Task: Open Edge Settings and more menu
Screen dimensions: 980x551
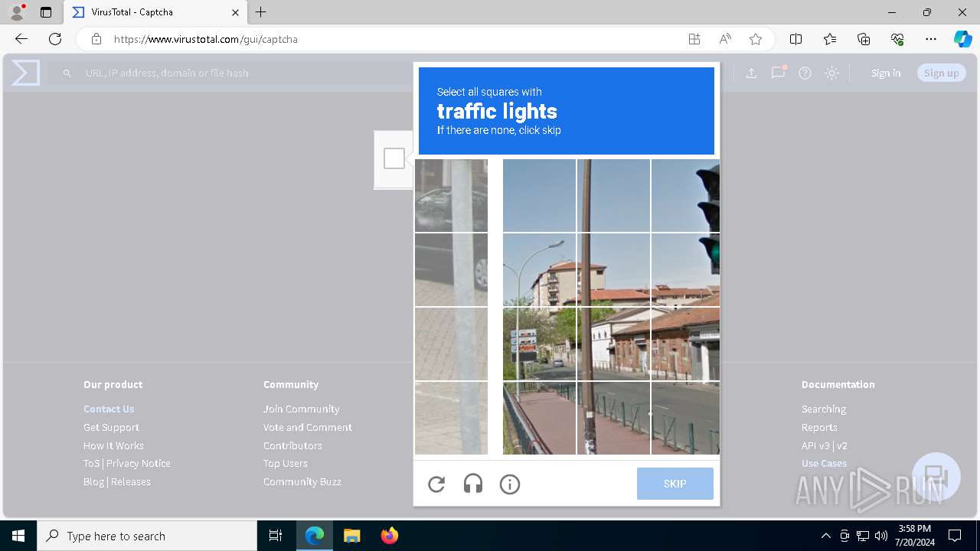Action: pyautogui.click(x=931, y=39)
